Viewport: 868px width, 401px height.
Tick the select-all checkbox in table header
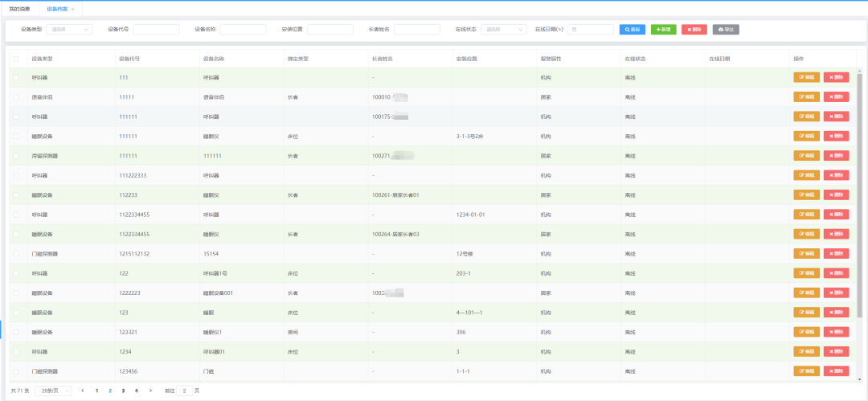point(15,59)
